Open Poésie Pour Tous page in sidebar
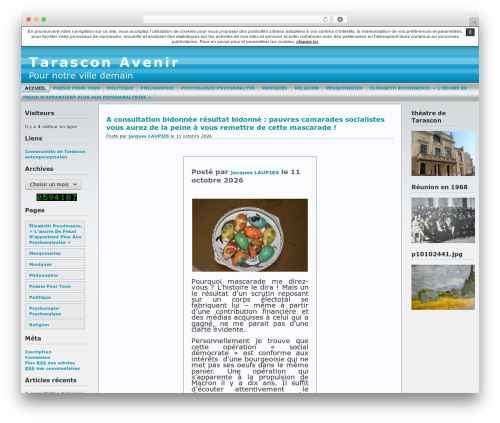This screenshot has width=500, height=423. click(x=55, y=286)
